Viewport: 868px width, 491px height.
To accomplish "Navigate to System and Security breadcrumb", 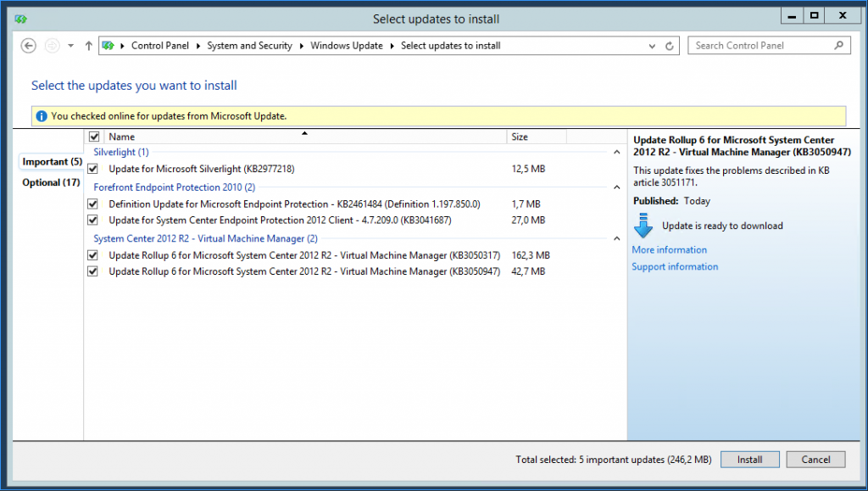I will click(250, 46).
